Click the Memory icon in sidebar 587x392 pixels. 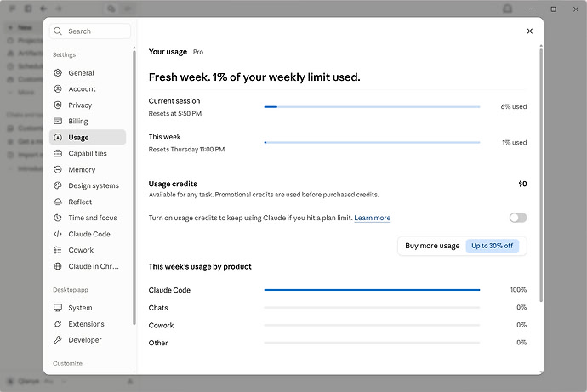pos(58,169)
